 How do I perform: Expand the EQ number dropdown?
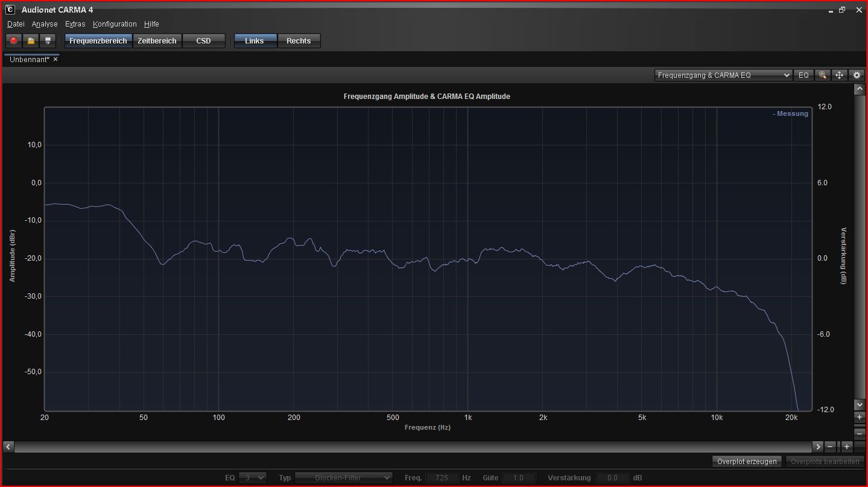[253, 478]
